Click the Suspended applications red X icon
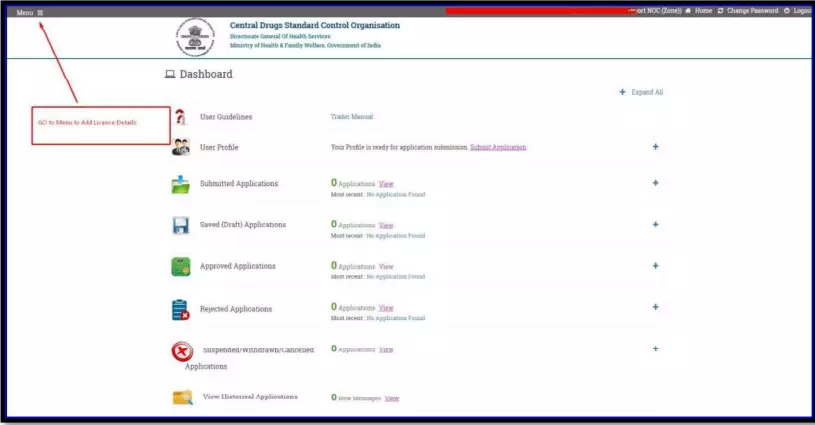815x425 pixels. (x=181, y=352)
